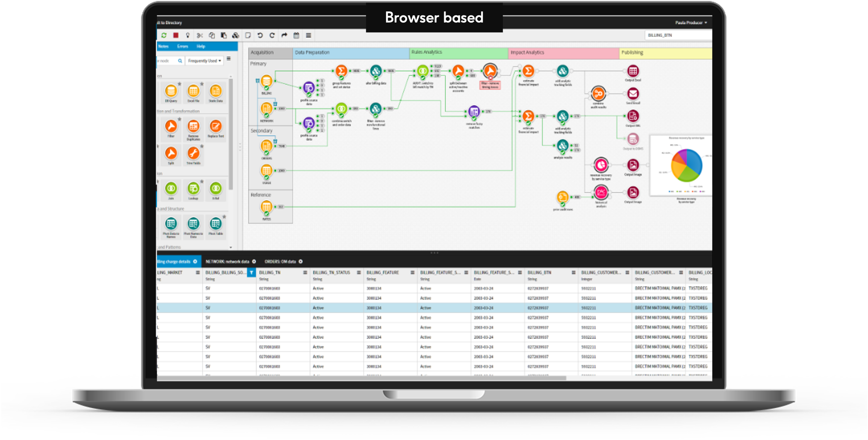Toggle the filter on BILLING_BILLING_SO column

(252, 272)
